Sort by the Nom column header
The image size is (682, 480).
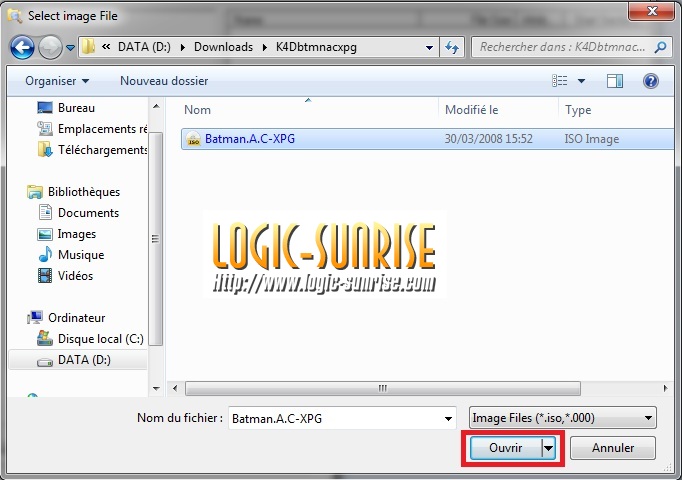(x=197, y=110)
